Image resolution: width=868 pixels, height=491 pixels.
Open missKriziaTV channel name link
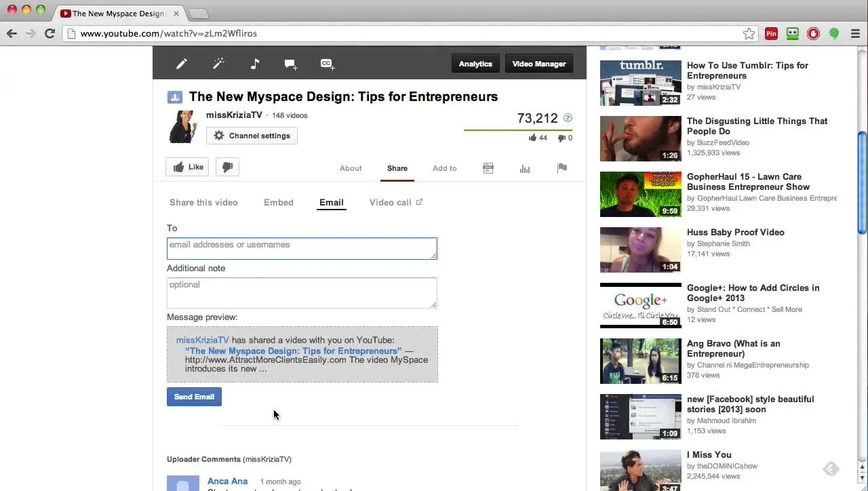tap(234, 115)
